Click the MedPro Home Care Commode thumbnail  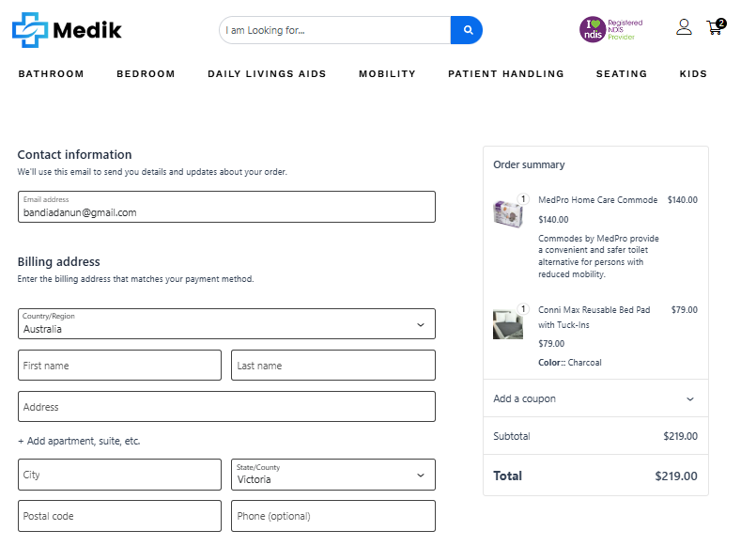(507, 212)
